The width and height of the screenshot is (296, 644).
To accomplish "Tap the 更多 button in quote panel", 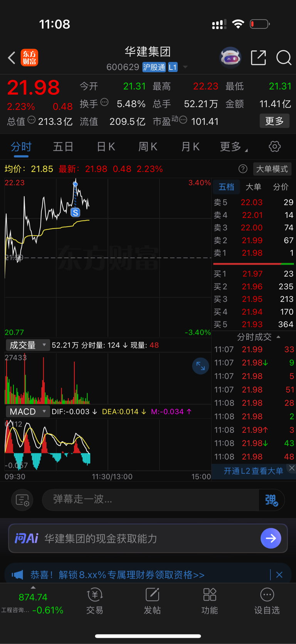I will pyautogui.click(x=274, y=121).
